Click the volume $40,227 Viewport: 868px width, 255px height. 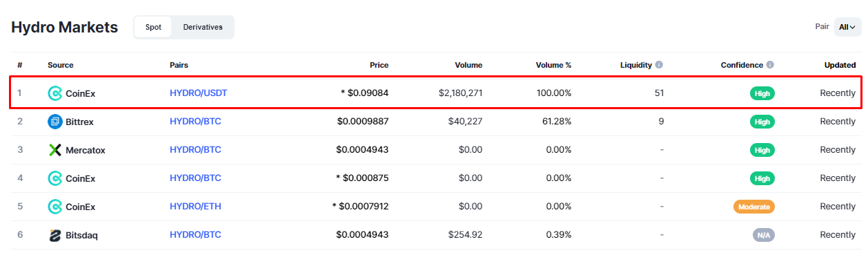click(x=466, y=122)
